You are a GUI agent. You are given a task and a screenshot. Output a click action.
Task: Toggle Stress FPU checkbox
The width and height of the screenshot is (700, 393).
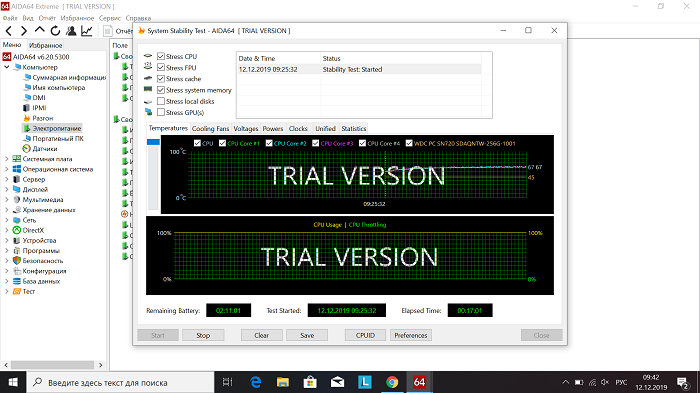[x=161, y=67]
